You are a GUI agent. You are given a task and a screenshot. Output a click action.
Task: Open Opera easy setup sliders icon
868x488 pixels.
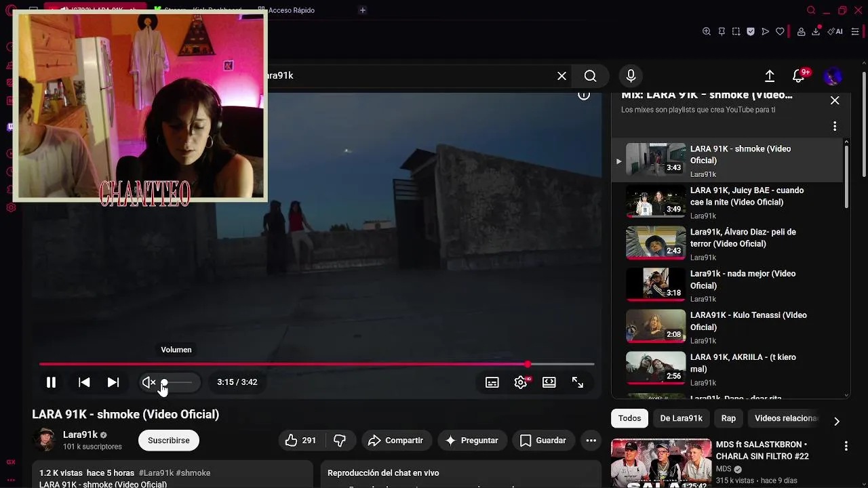855,32
